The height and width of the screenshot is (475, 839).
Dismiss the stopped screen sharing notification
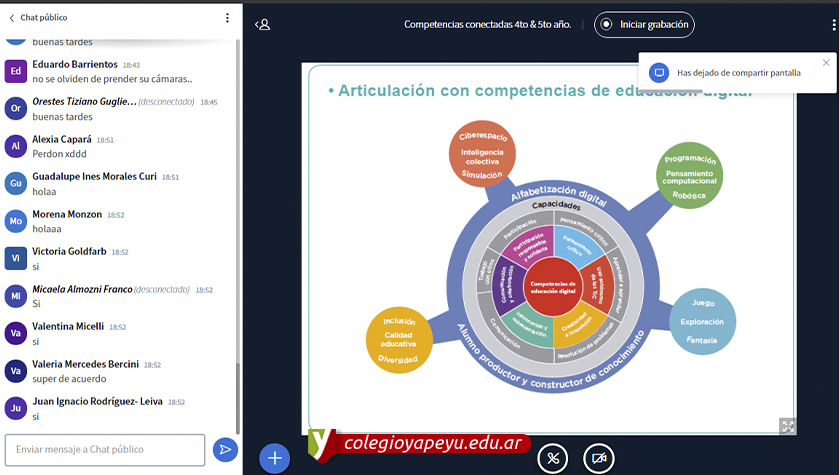(826, 63)
